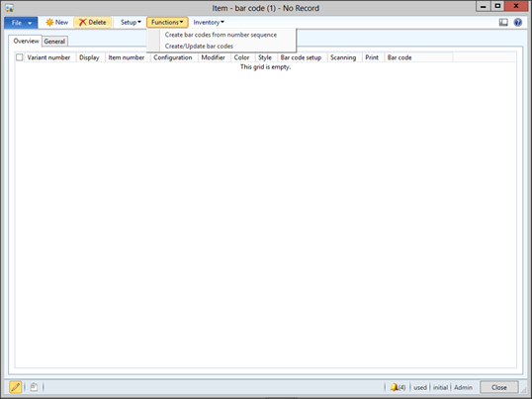Viewport: 532px width, 399px height.
Task: Click the 'used' company status entry
Action: [x=420, y=387]
